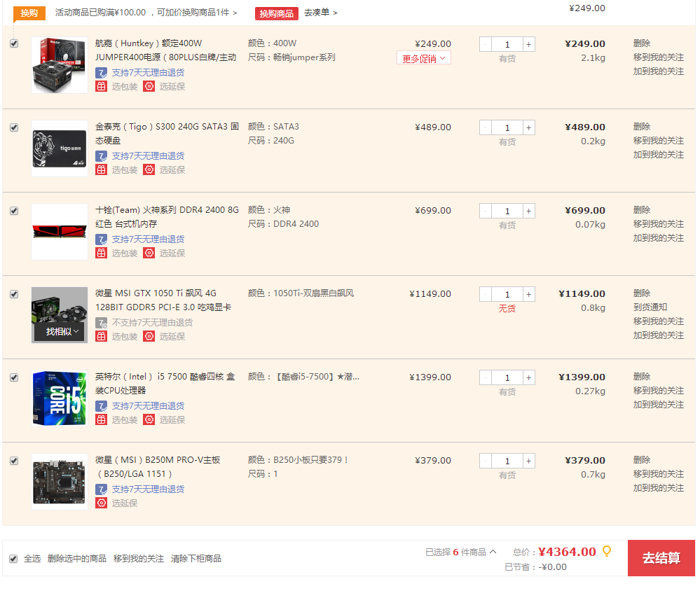
Task: Click the 7-day return icon for MSI B250M motherboard
Action: 102,489
